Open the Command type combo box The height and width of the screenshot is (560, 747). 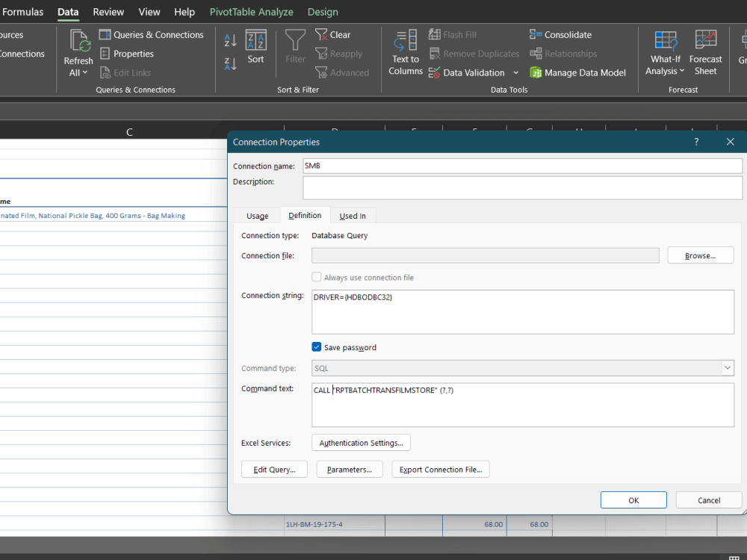727,367
